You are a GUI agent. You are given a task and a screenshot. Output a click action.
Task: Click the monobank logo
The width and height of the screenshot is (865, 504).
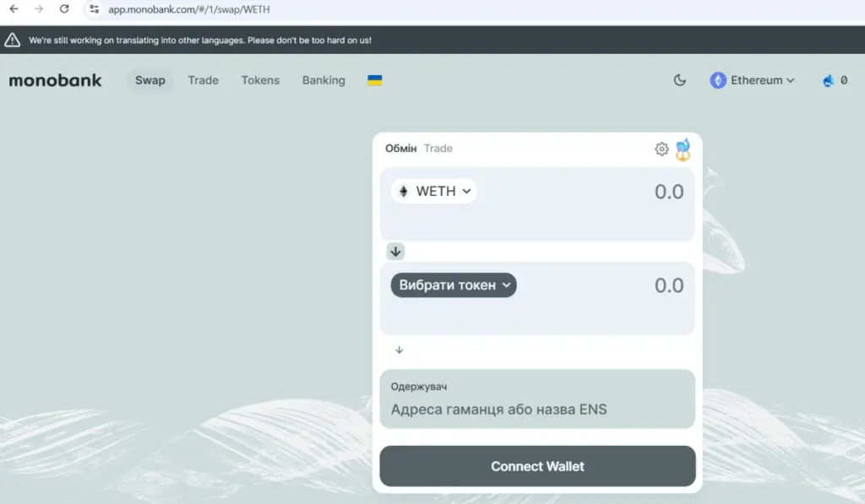click(x=55, y=81)
